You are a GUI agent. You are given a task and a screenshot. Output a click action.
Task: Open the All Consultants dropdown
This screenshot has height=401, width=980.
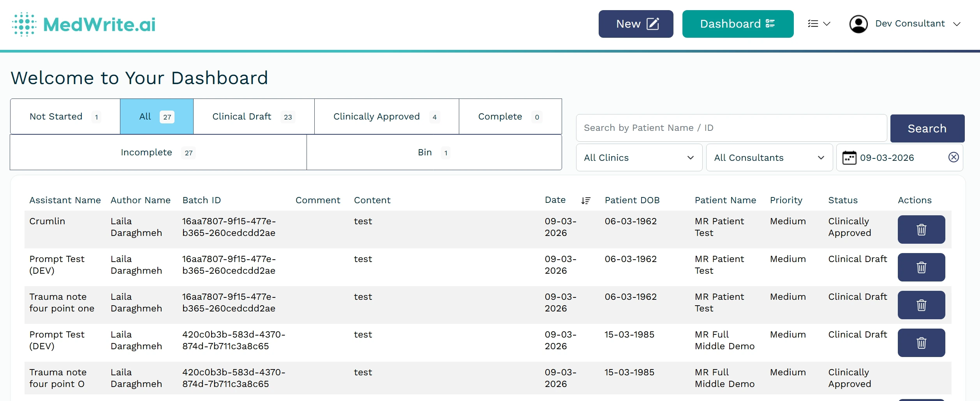pos(769,157)
